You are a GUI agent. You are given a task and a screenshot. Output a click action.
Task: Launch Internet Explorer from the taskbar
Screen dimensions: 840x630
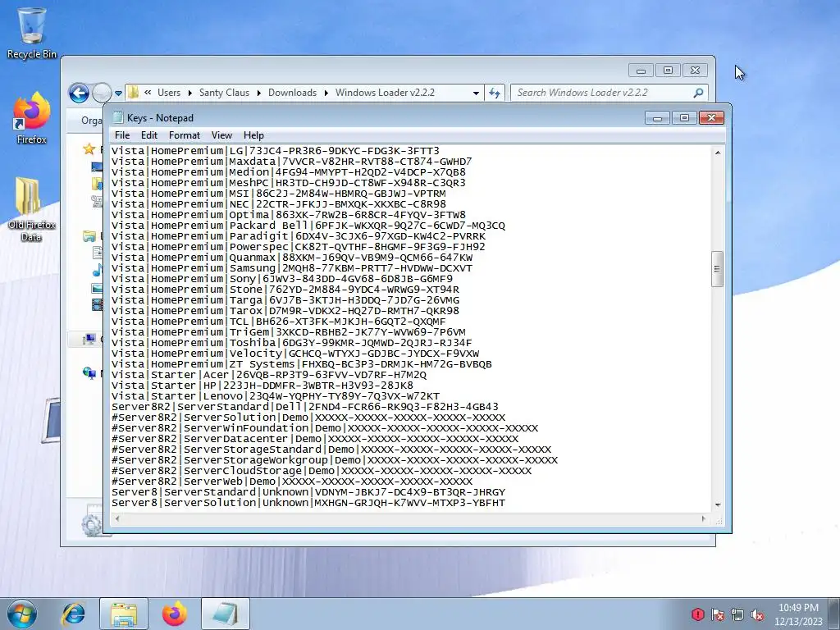tap(73, 614)
